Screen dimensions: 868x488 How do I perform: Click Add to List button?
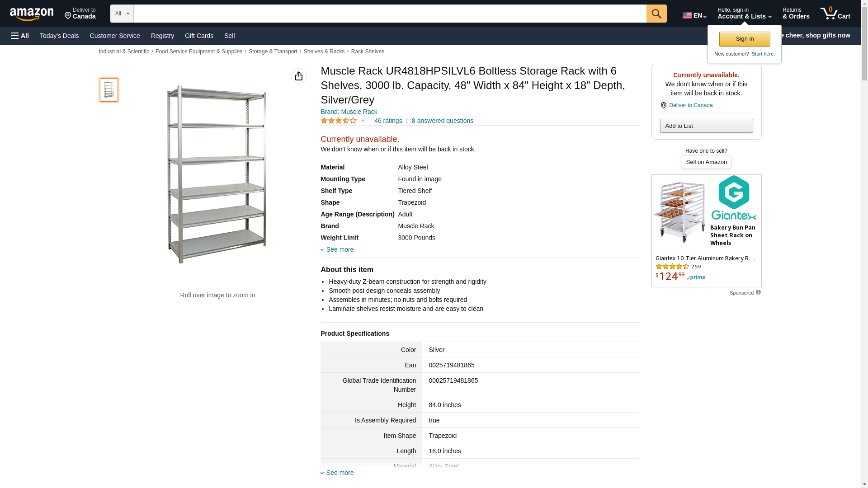pyautogui.click(x=706, y=126)
